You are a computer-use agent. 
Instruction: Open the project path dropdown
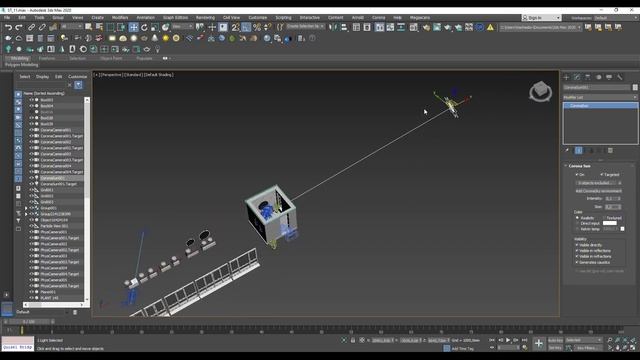point(541,27)
